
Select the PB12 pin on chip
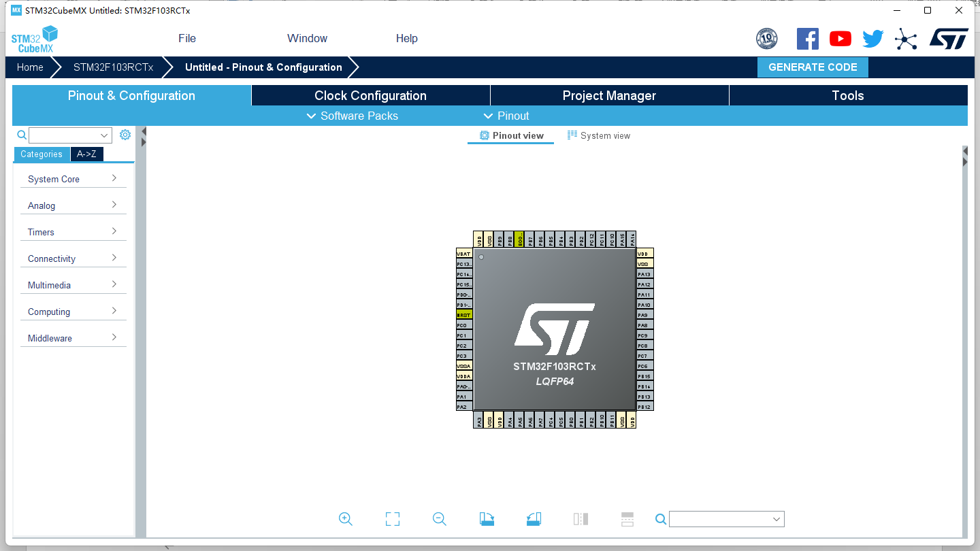click(x=645, y=407)
